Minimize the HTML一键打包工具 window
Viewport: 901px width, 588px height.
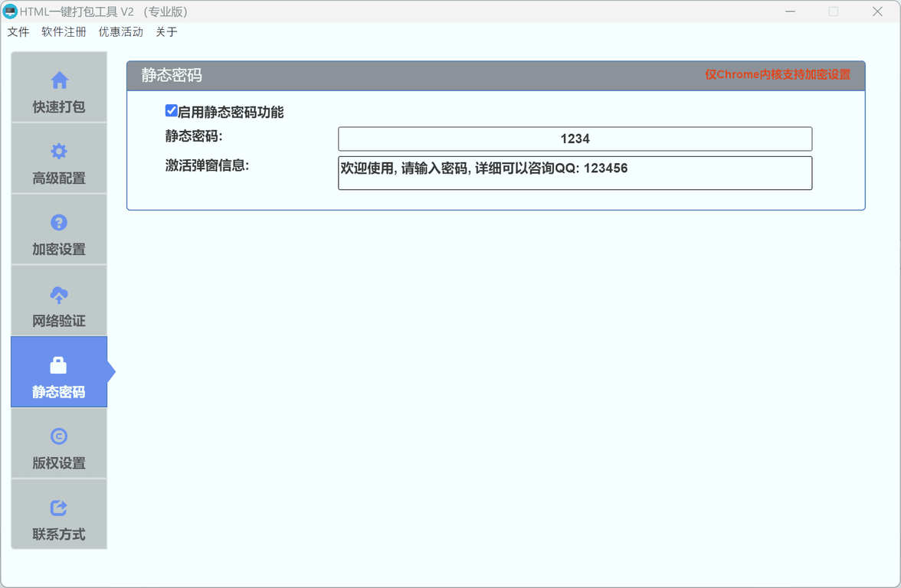790,11
